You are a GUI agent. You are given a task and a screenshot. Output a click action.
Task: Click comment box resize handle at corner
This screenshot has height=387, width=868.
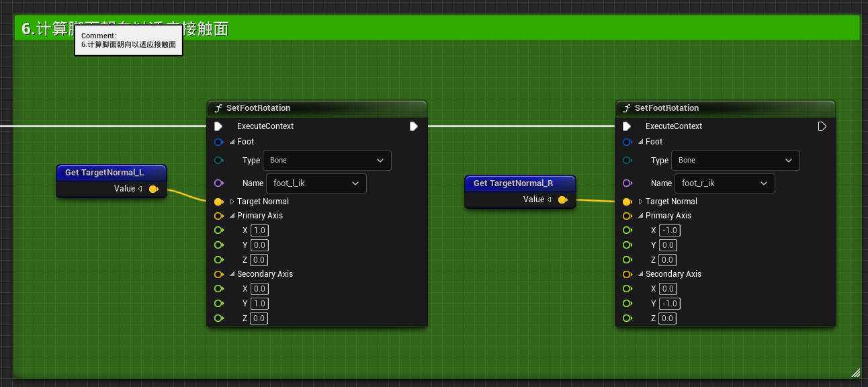coord(855,372)
